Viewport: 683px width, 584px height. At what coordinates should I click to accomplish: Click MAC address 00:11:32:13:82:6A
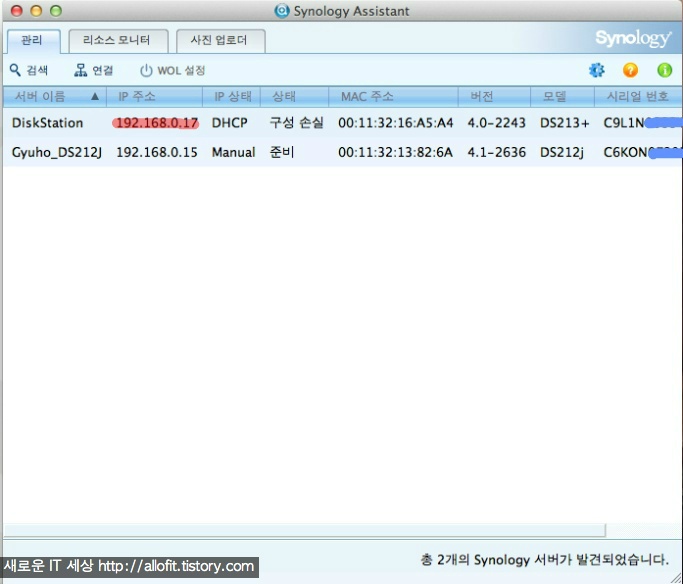tap(396, 152)
